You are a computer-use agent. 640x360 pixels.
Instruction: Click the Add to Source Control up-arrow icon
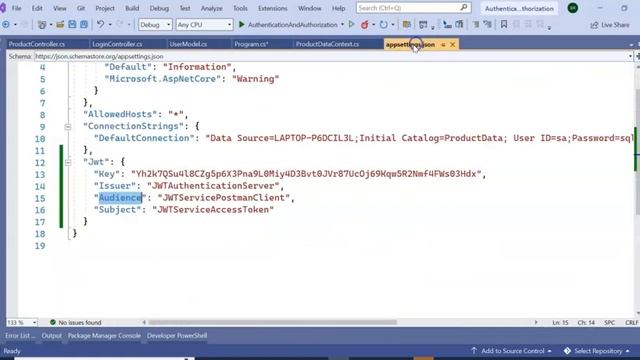pyautogui.click(x=474, y=351)
